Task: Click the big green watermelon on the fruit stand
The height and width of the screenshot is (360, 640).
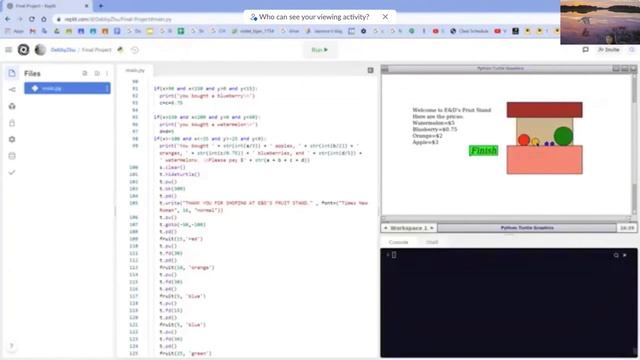Action: pyautogui.click(x=563, y=136)
